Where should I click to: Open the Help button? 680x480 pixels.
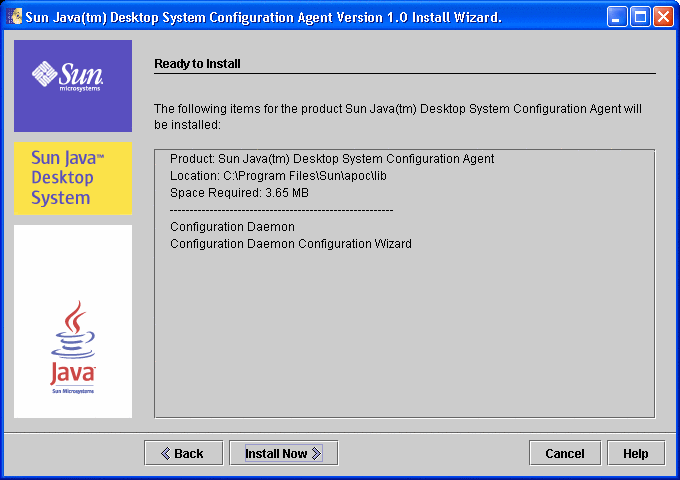636,453
